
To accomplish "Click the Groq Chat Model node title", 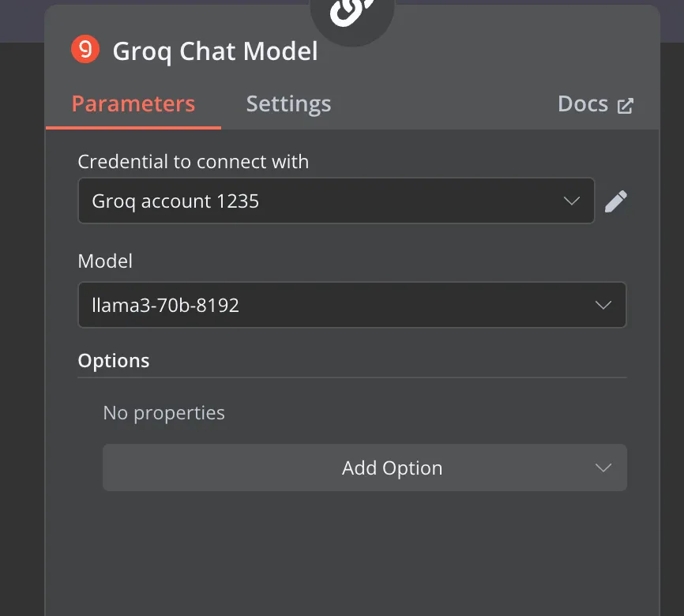I will point(215,51).
